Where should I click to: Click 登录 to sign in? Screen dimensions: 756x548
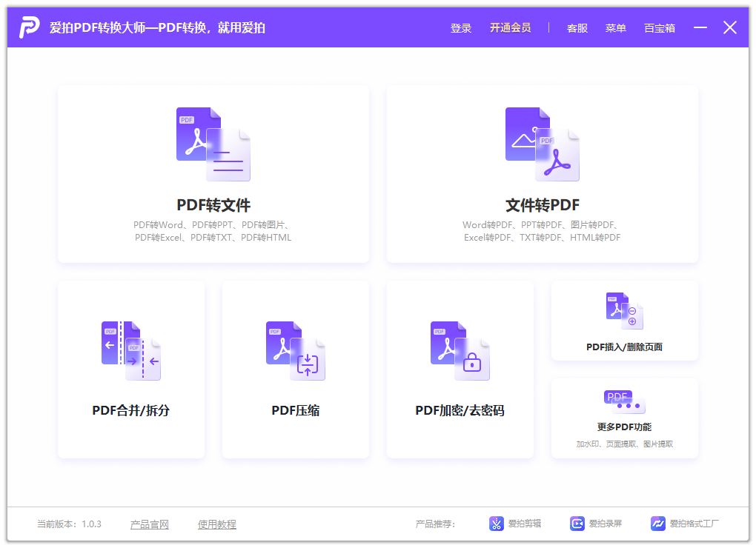pyautogui.click(x=460, y=27)
